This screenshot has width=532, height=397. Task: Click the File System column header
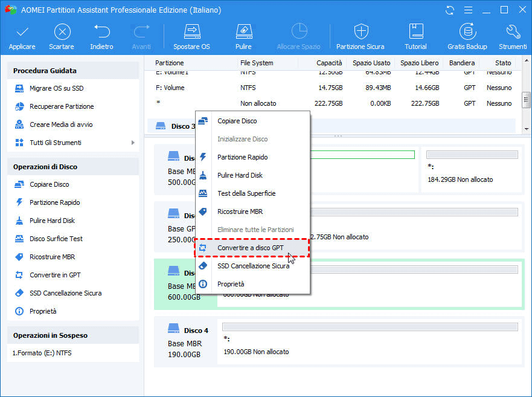(257, 63)
